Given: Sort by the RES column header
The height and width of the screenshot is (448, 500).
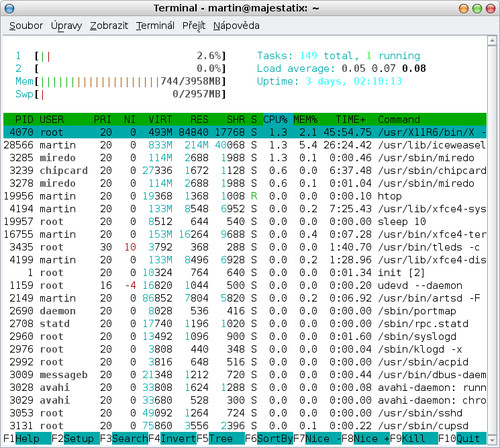Looking at the screenshot, I should tap(199, 119).
